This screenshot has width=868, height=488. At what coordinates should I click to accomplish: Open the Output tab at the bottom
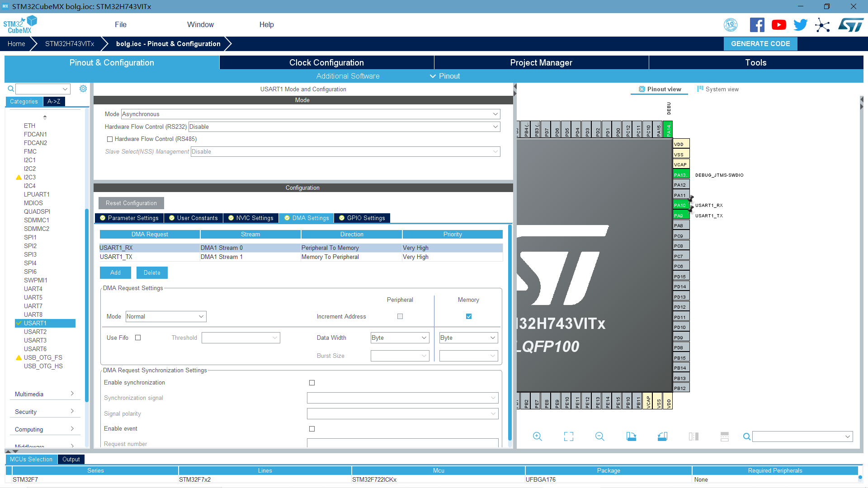click(x=71, y=459)
